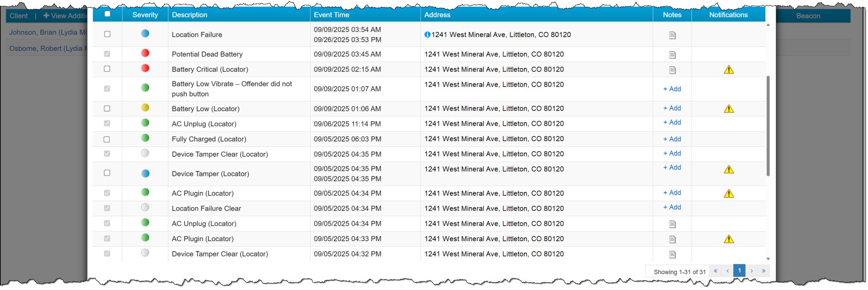
Task: Click warning icon for Device Tamper (Locator)
Action: tap(728, 170)
